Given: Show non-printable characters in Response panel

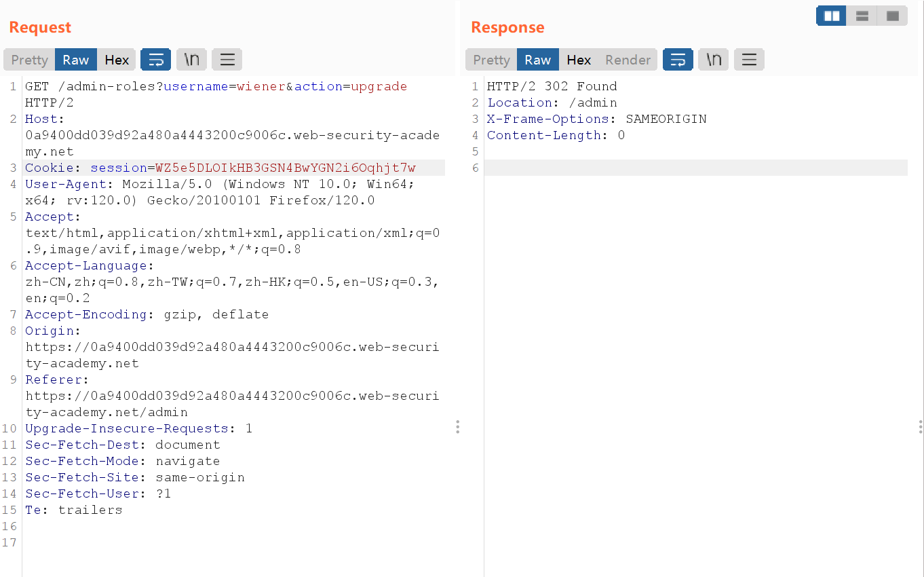Looking at the screenshot, I should tap(714, 60).
